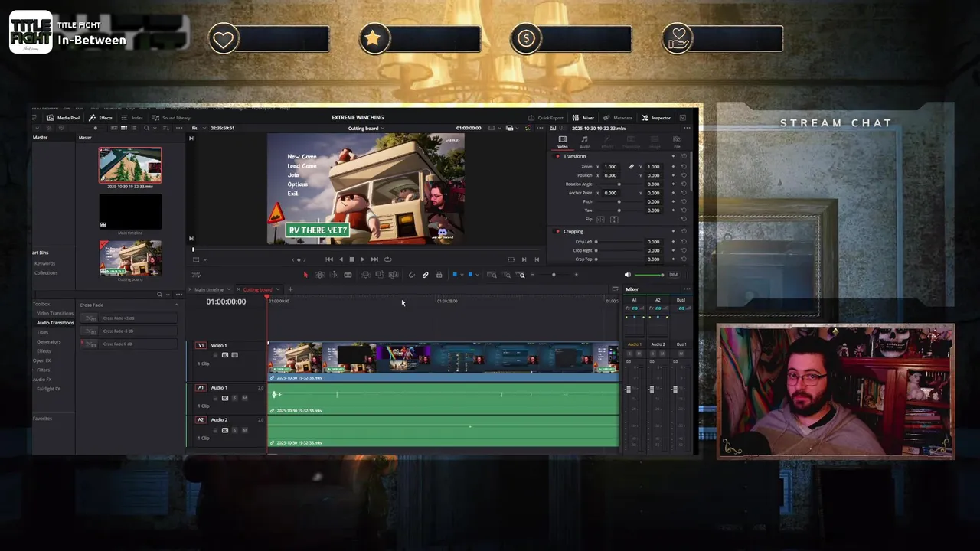980x551 pixels.
Task: Click the Zoom X value field
Action: pyautogui.click(x=610, y=167)
